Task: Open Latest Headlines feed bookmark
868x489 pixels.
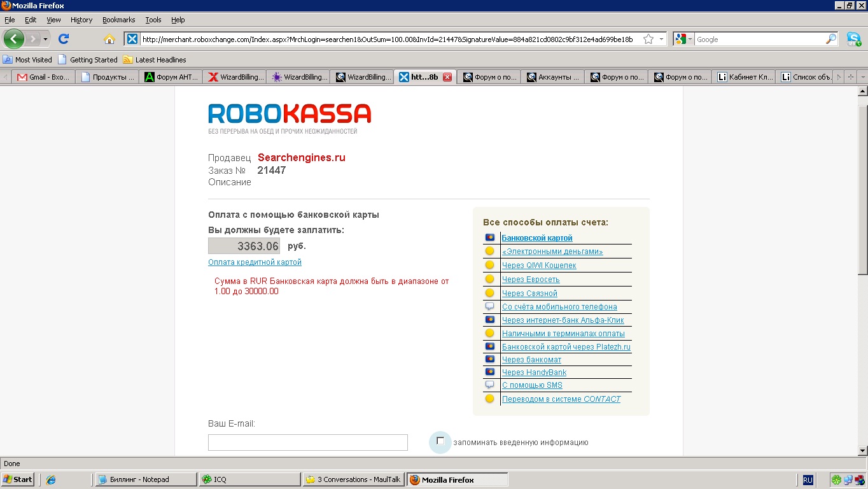Action: 155,60
